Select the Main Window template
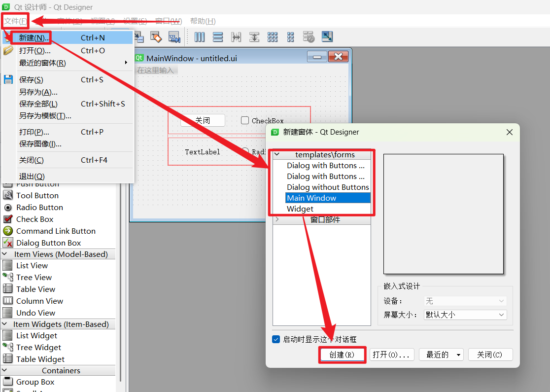Image resolution: width=550 pixels, height=392 pixels. (x=328, y=198)
